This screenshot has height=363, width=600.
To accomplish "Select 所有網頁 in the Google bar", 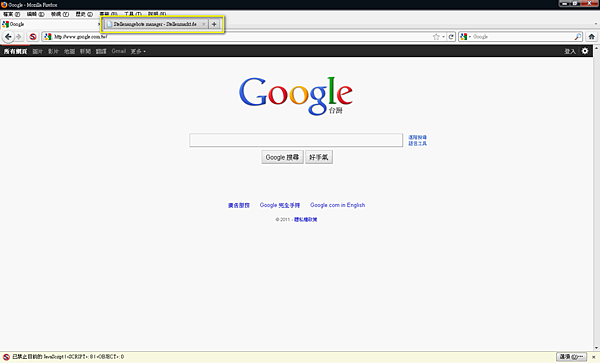I will (15, 51).
